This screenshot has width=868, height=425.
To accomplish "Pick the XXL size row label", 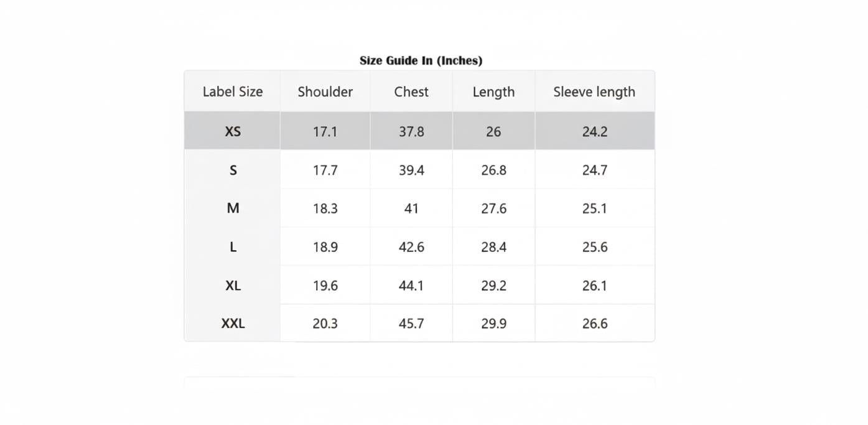I will pyautogui.click(x=233, y=324).
